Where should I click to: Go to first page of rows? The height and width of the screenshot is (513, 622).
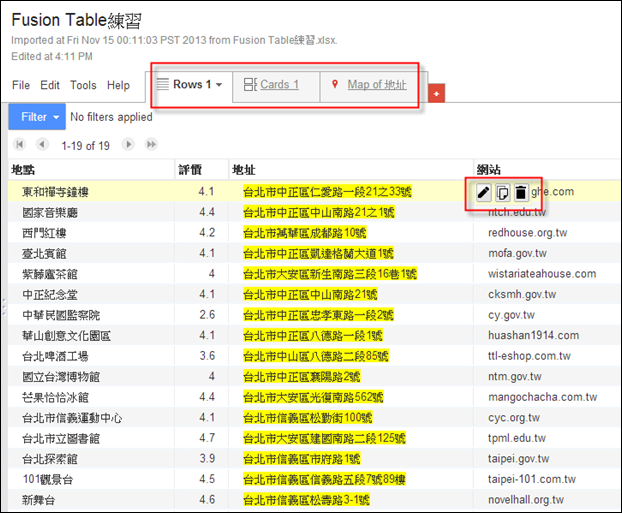pos(19,144)
